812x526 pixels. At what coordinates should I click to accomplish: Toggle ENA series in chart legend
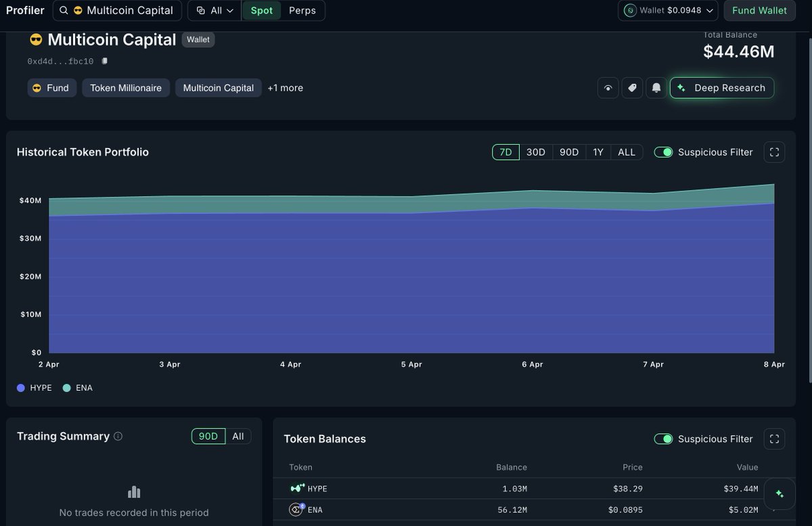click(x=77, y=388)
